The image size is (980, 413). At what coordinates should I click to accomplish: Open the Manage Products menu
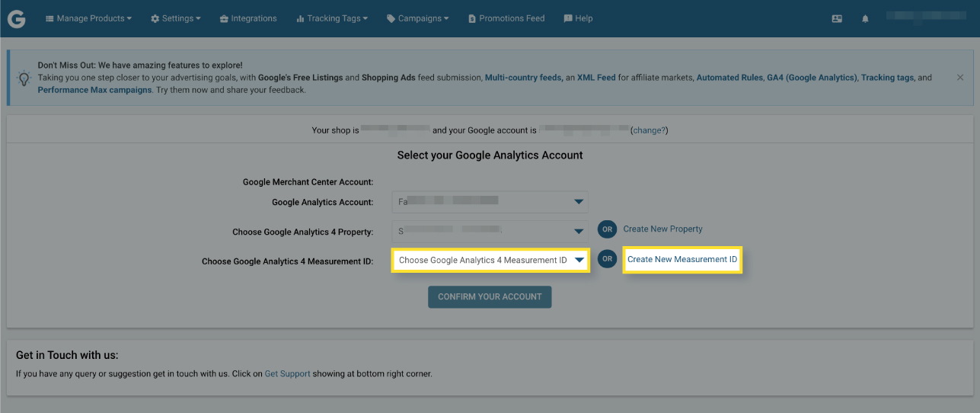[x=88, y=18]
